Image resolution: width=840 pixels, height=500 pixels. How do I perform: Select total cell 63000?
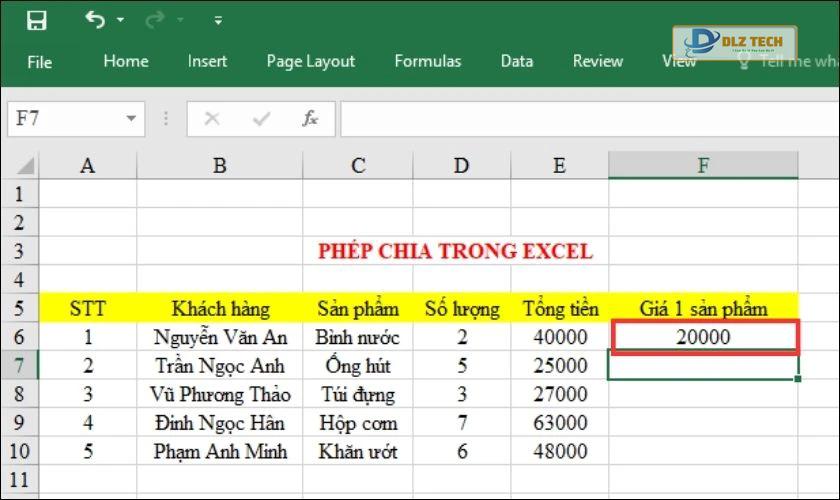559,423
